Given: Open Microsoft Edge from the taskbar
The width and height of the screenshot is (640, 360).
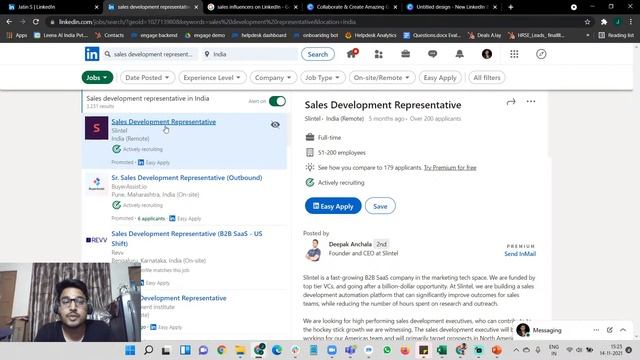Looking at the screenshot, I should [x=277, y=350].
